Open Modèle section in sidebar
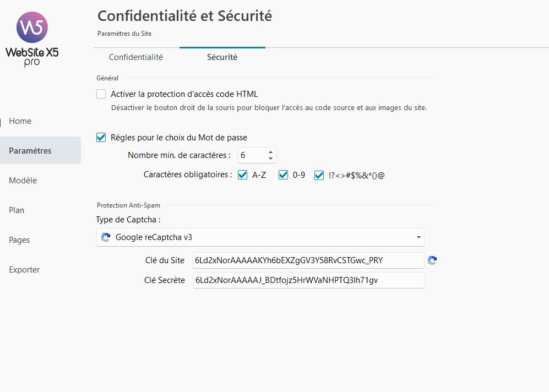Viewport: 549px width, 392px height. [23, 181]
